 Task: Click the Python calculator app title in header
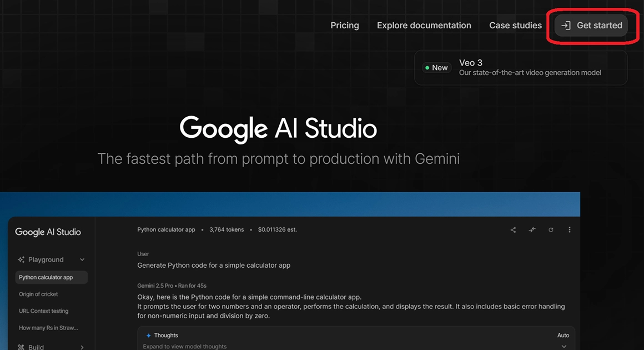click(166, 229)
